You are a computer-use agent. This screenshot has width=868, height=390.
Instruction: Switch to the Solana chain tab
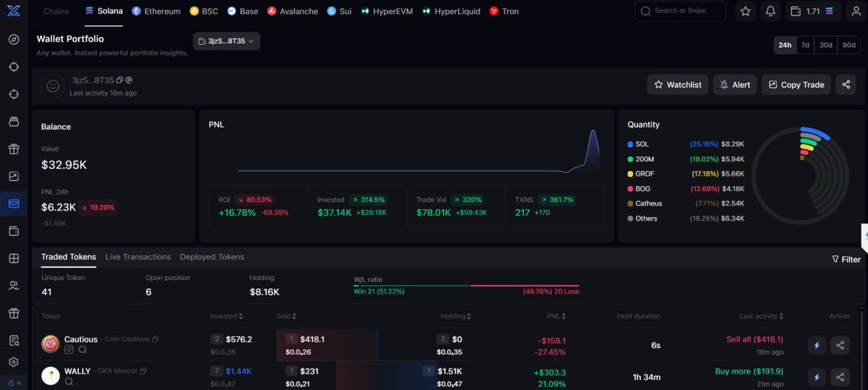click(x=103, y=12)
